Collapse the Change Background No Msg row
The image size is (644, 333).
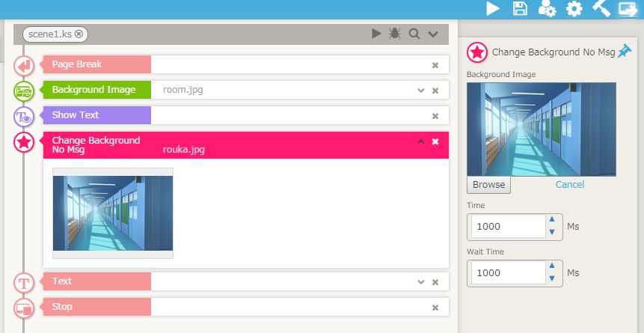(420, 141)
